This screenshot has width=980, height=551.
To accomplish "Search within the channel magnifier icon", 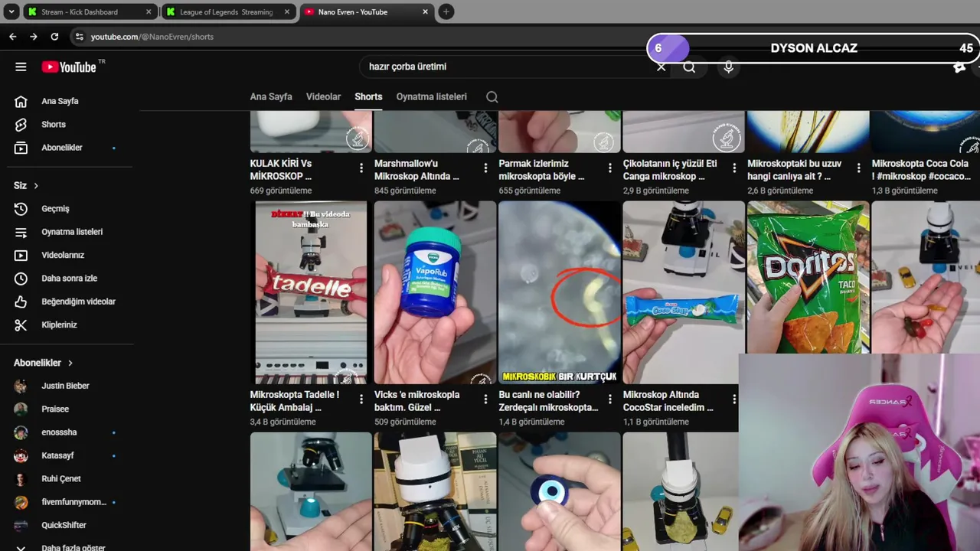I will 492,97.
